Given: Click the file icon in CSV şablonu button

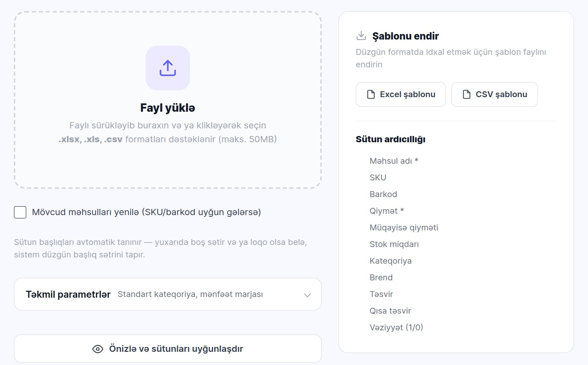Looking at the screenshot, I should point(467,94).
